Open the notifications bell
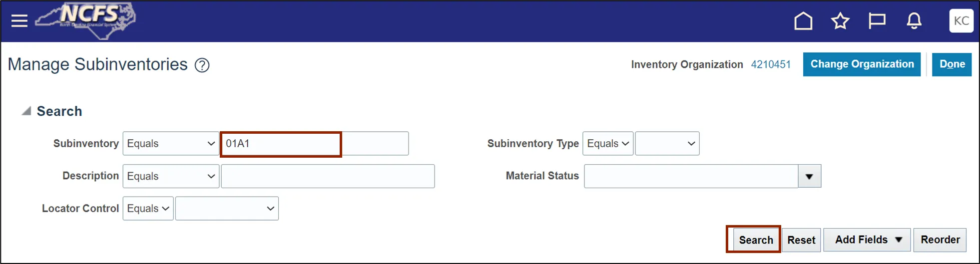980x264 pixels. 914,21
